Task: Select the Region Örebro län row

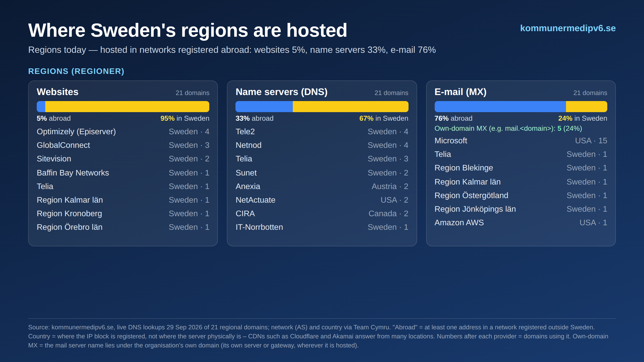Action: click(123, 227)
